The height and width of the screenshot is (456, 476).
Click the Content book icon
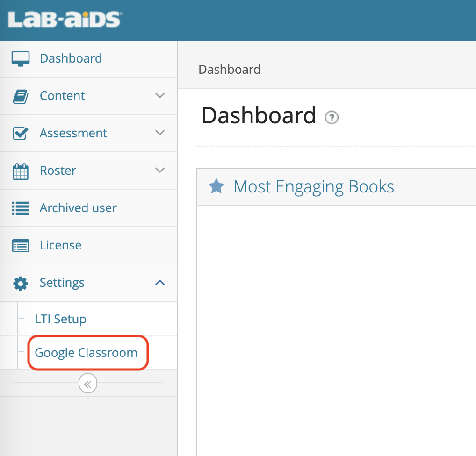(20, 97)
